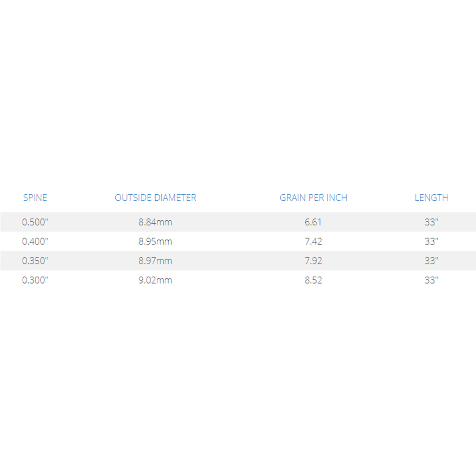Click the 9.02mm diameter value
The image size is (476, 476).
(155, 280)
